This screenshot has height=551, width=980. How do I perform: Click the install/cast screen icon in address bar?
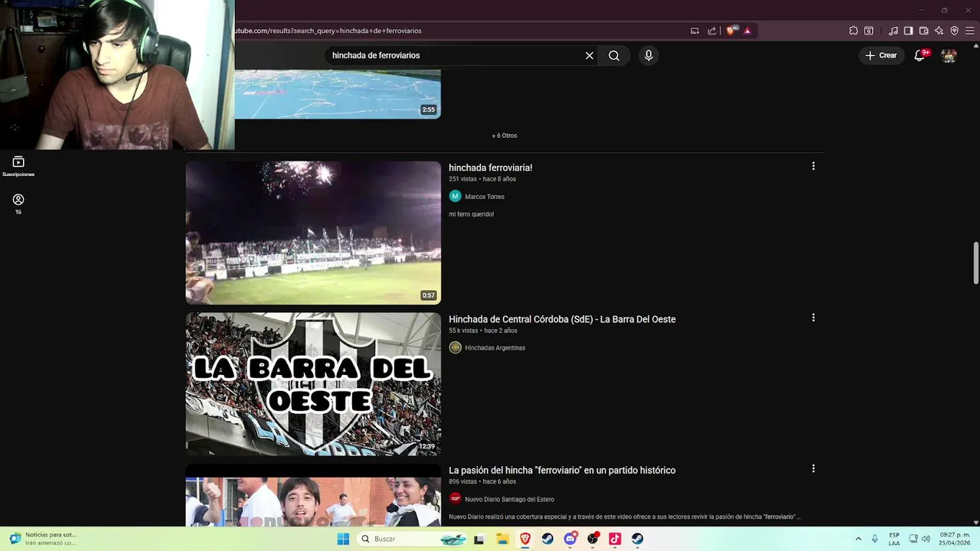point(695,31)
